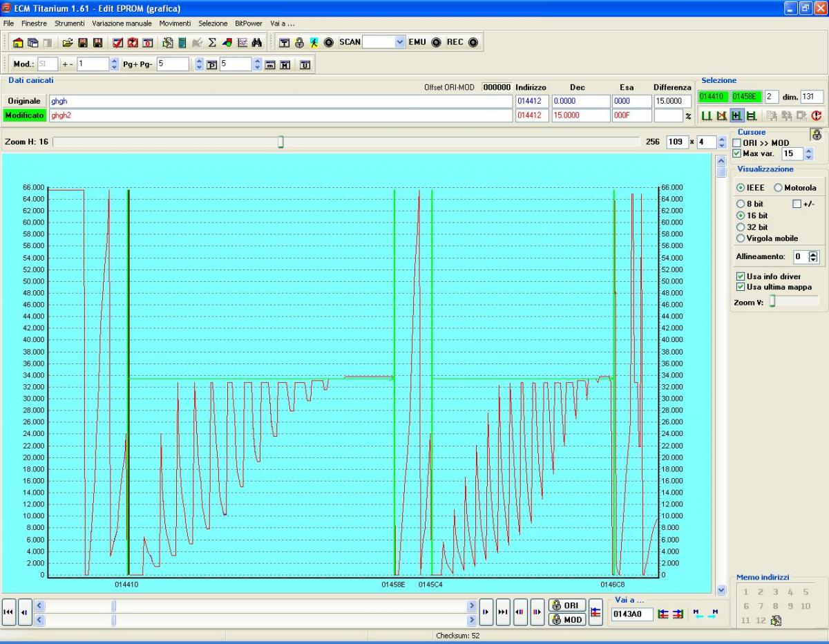Image resolution: width=829 pixels, height=644 pixels.
Task: Uncheck Usa ultima mappa
Action: coord(741,287)
